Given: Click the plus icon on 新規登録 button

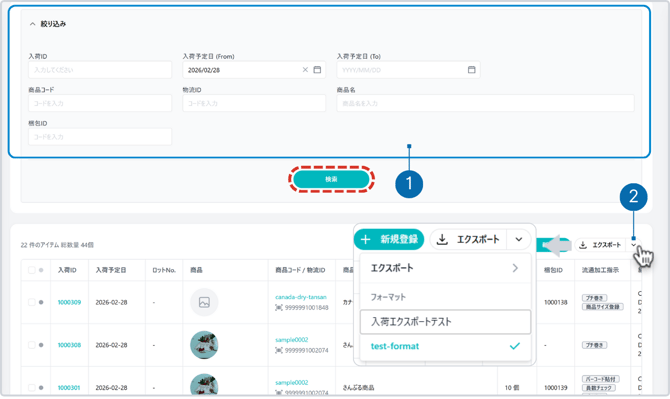Looking at the screenshot, I should 365,239.
